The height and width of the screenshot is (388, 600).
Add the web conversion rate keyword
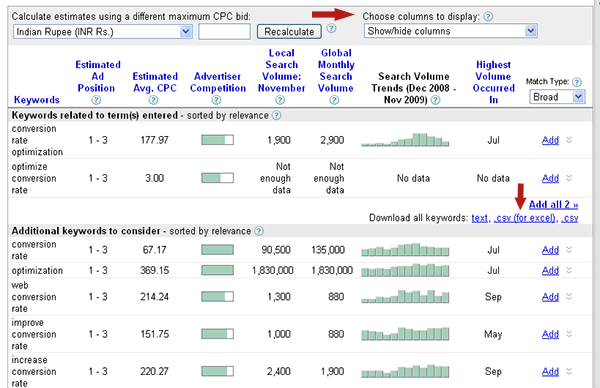[x=550, y=297]
